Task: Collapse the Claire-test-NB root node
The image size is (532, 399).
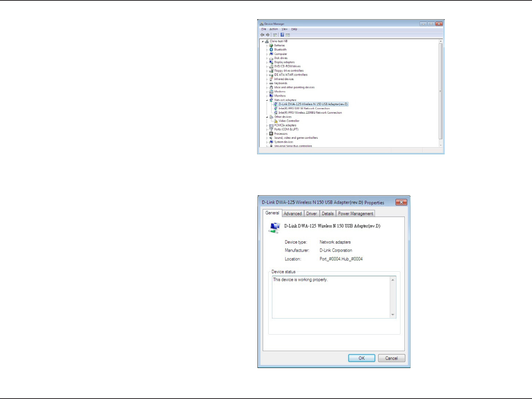Action: (x=262, y=41)
